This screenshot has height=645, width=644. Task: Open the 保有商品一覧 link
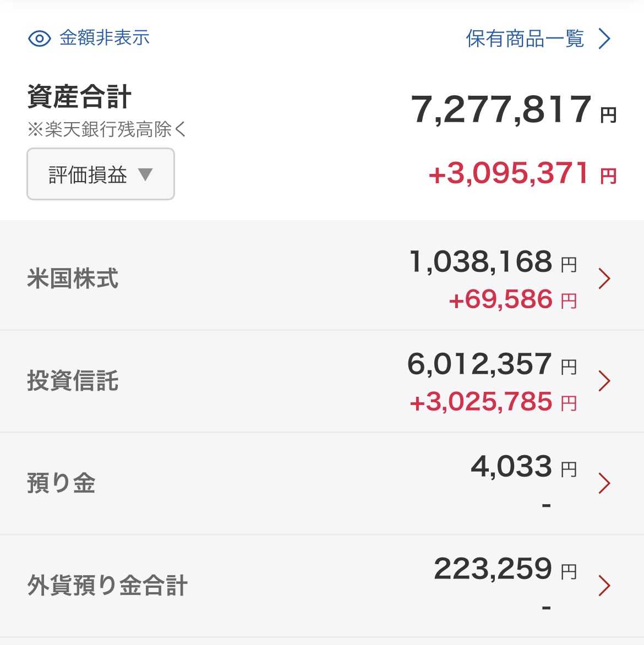click(525, 39)
